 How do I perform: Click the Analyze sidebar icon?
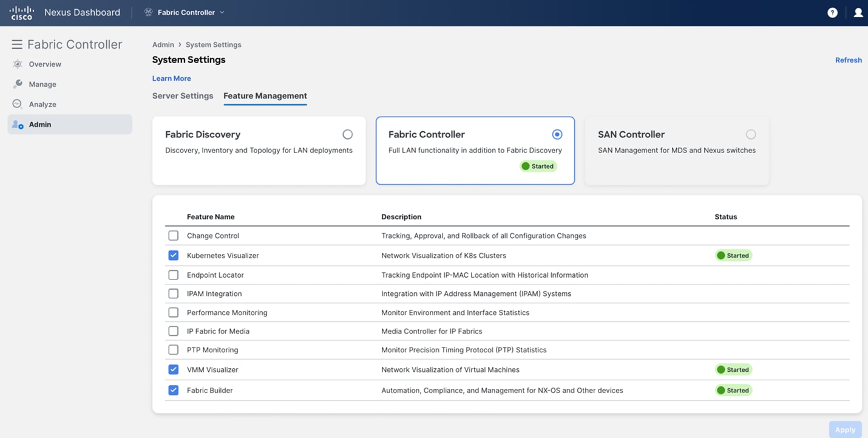[18, 104]
